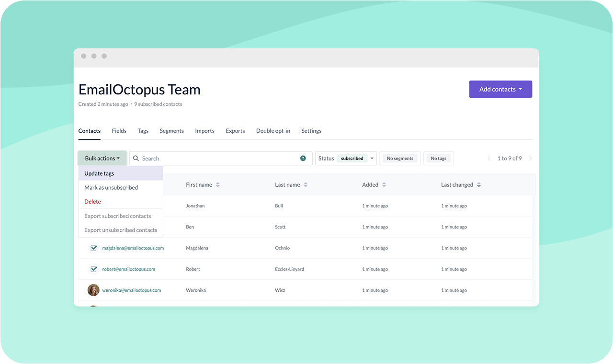Go to next page arrow
This screenshot has width=613, height=364.
(530, 159)
